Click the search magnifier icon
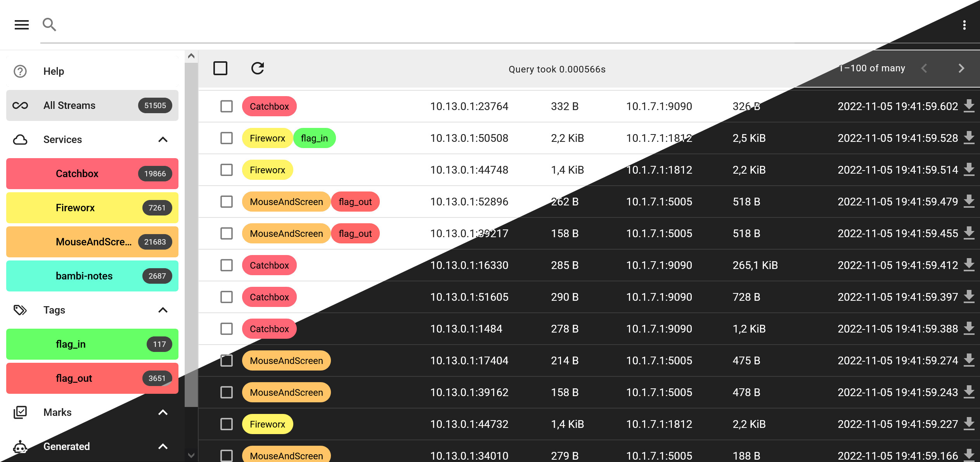 pyautogui.click(x=49, y=25)
